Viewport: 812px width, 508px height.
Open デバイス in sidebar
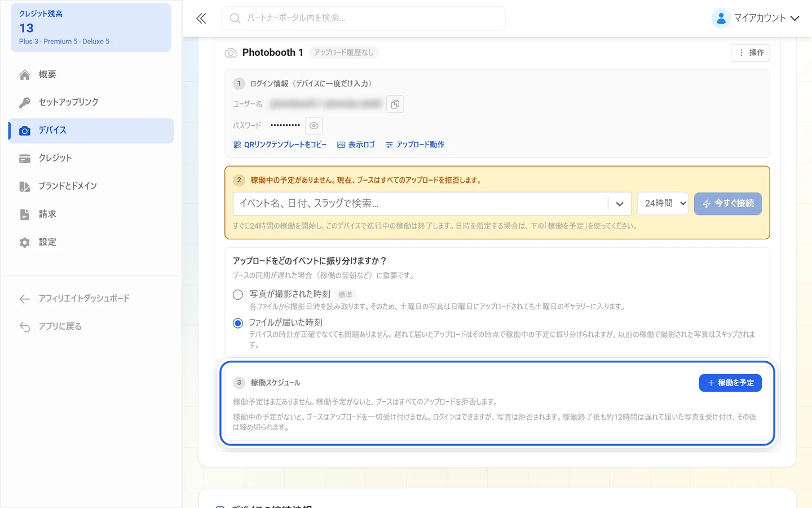(x=91, y=130)
